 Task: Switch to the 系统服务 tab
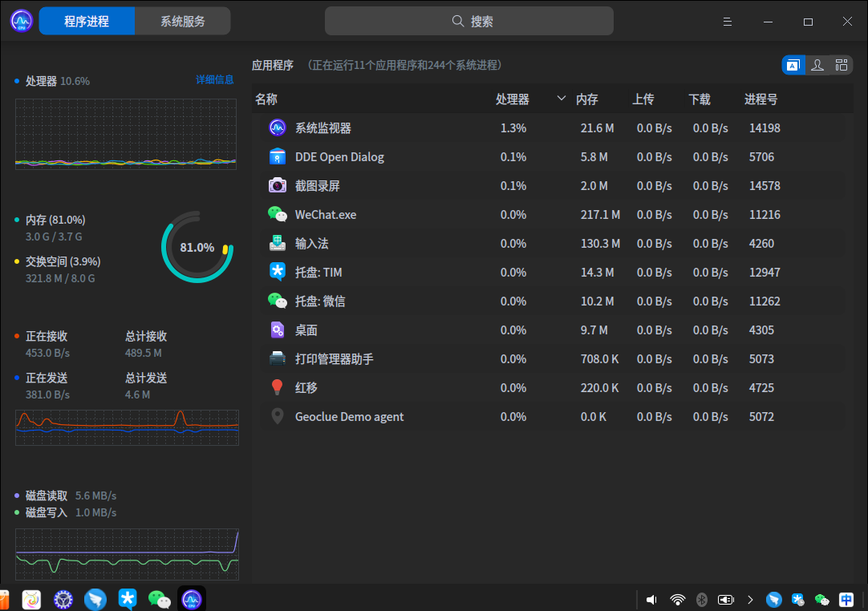pos(182,21)
